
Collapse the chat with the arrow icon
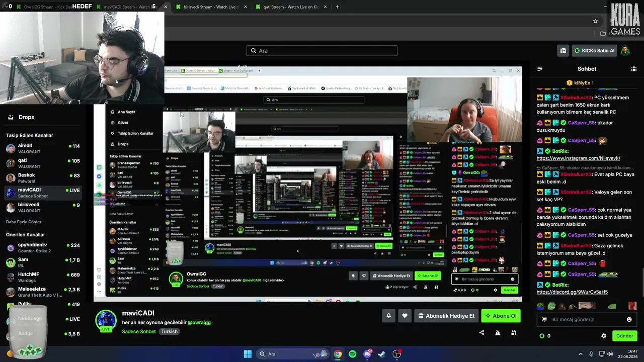coord(540,69)
